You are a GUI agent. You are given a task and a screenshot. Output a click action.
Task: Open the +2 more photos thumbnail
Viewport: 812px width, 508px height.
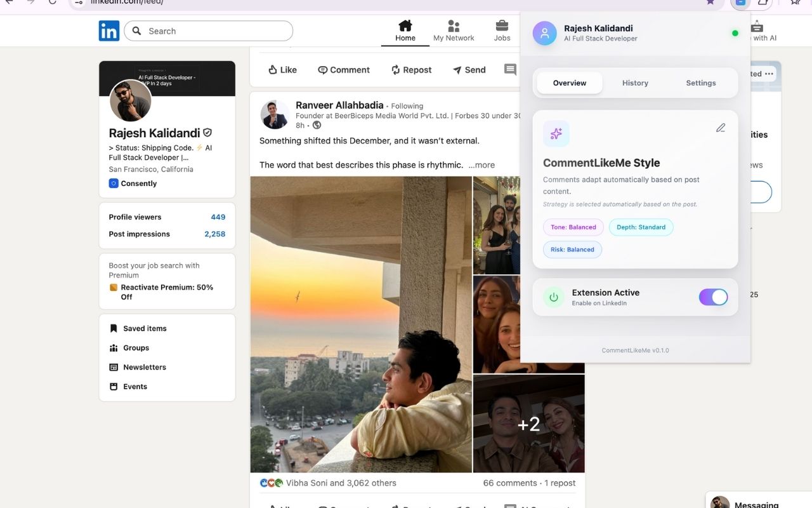coord(528,424)
